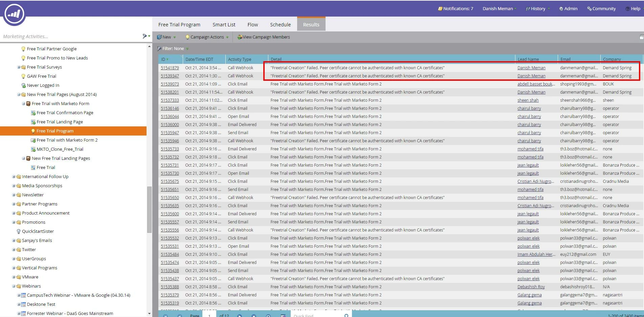Click the Free Trial Landing Page icon

[33, 122]
